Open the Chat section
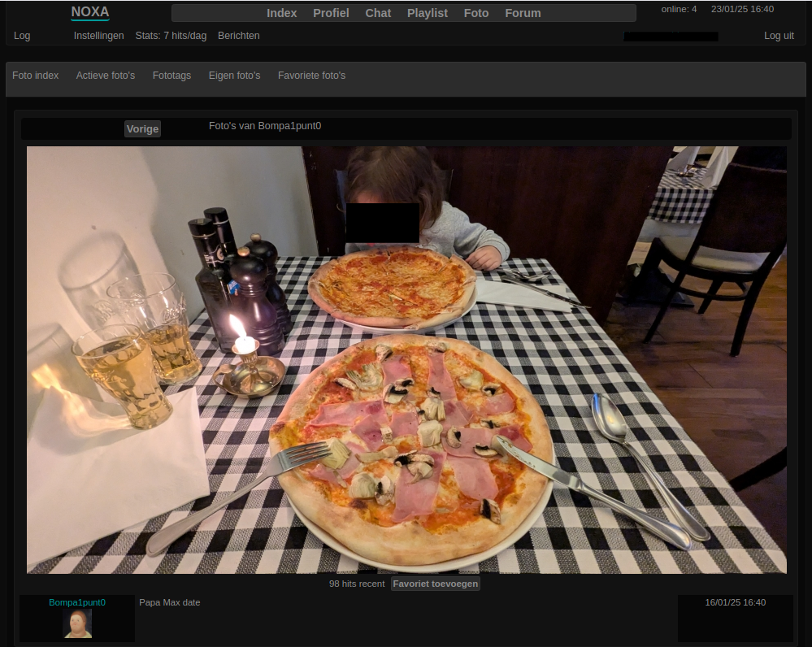 378,14
